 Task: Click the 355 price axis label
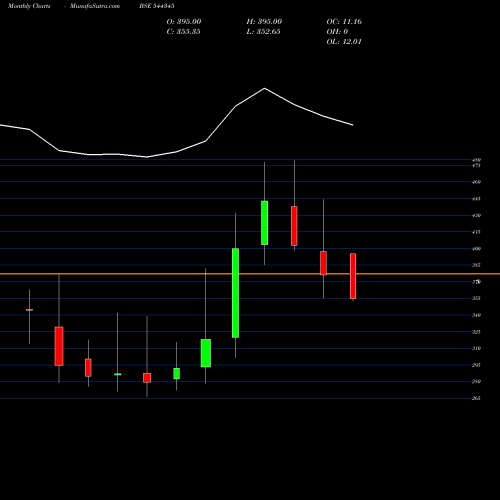click(x=477, y=298)
